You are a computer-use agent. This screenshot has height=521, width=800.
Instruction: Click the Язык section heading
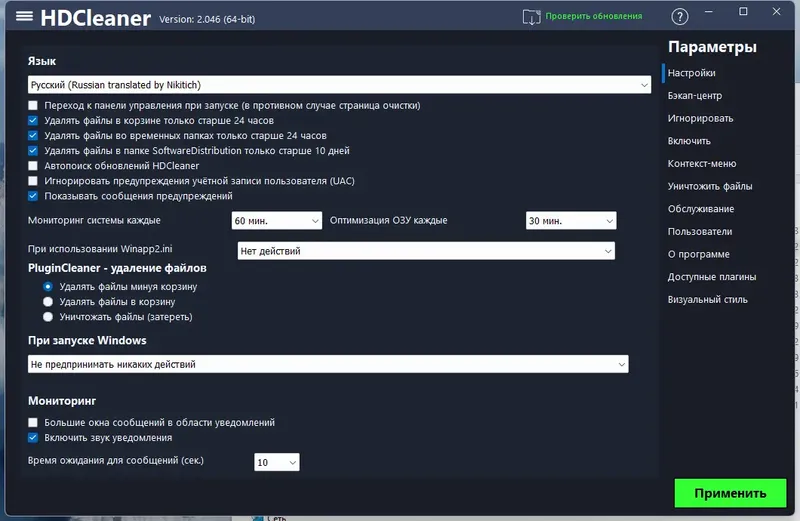pos(42,61)
